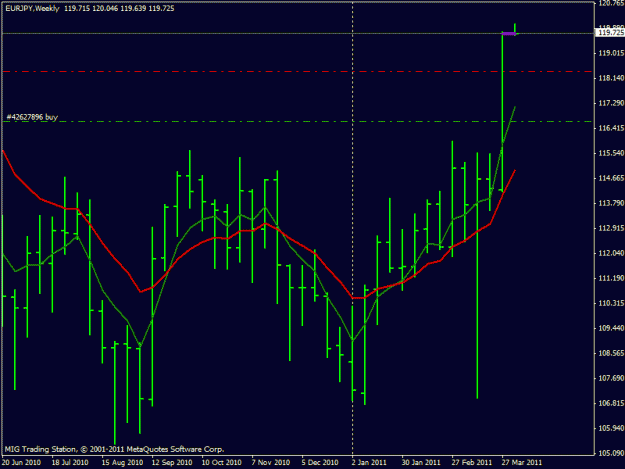The height and width of the screenshot is (469, 625).
Task: Click the 7 Nov 2010 date label
Action: coord(271,463)
